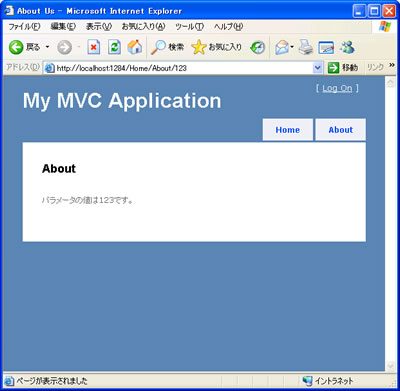
Task: Minimize the Internet Explorer window
Action: click(x=359, y=11)
